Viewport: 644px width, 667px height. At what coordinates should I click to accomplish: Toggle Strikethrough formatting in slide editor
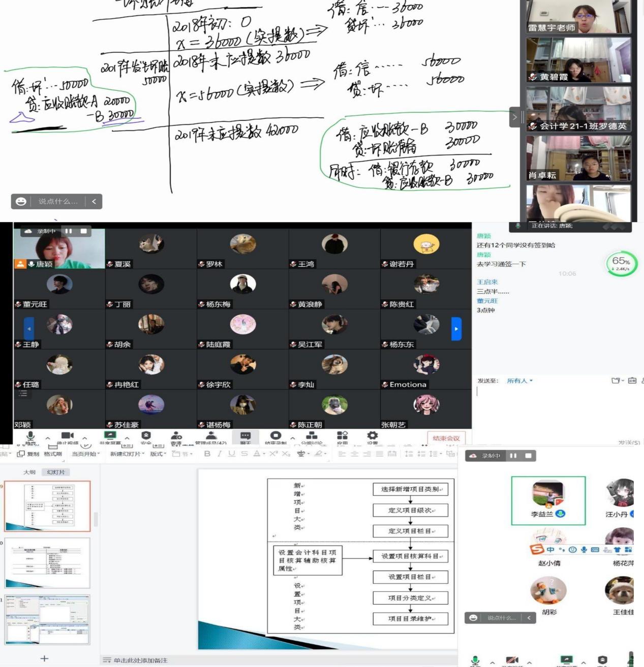click(x=244, y=454)
